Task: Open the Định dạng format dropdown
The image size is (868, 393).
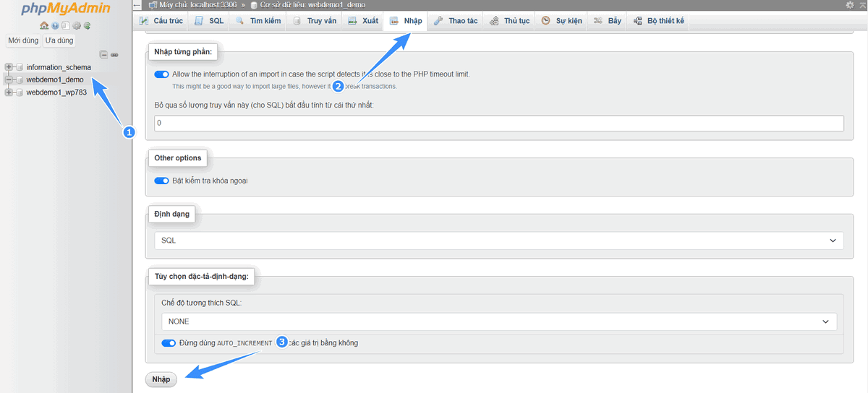Action: coord(499,240)
